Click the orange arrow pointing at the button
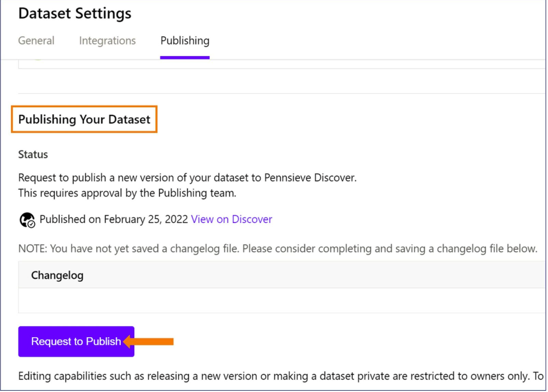Image resolution: width=548 pixels, height=392 pixels. pyautogui.click(x=149, y=341)
